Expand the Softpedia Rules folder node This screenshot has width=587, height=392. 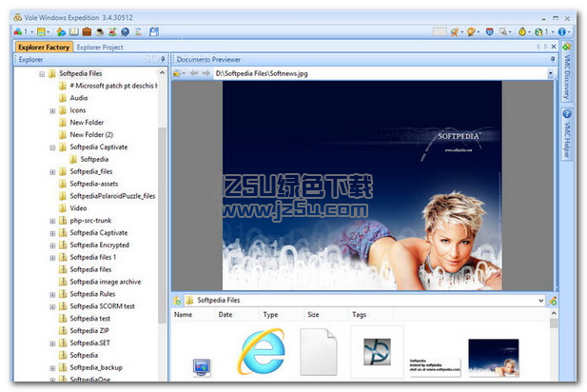point(52,295)
